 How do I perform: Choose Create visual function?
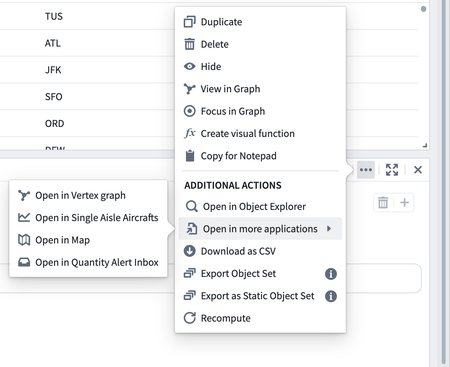[x=260, y=133]
